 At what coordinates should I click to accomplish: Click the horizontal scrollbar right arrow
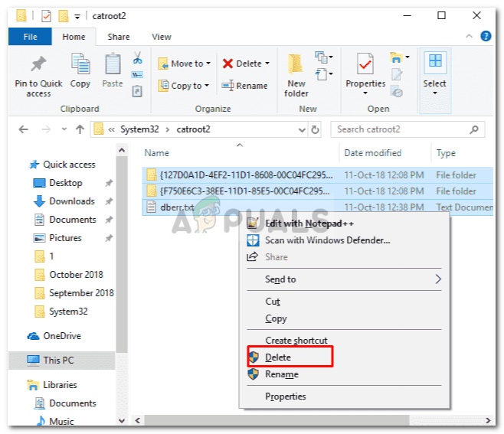click(x=488, y=420)
